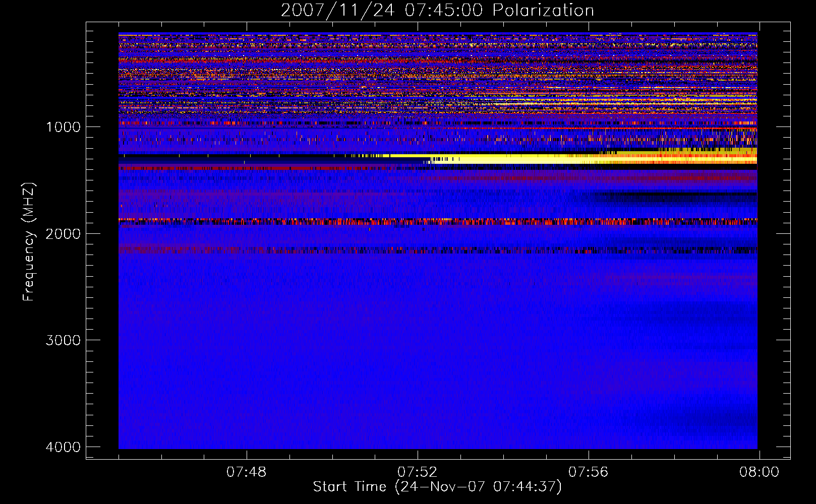Click the '3000' frequency tick label
816x504 pixels.
[63, 340]
